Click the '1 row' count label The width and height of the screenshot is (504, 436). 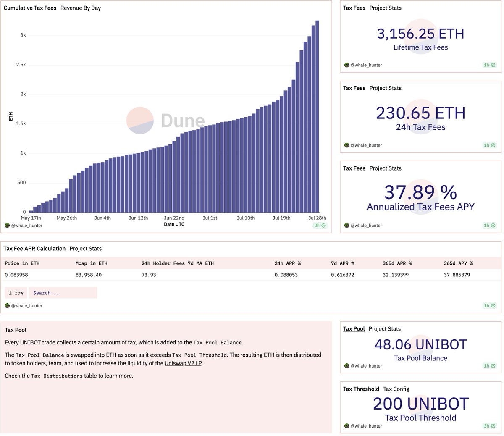click(x=16, y=293)
